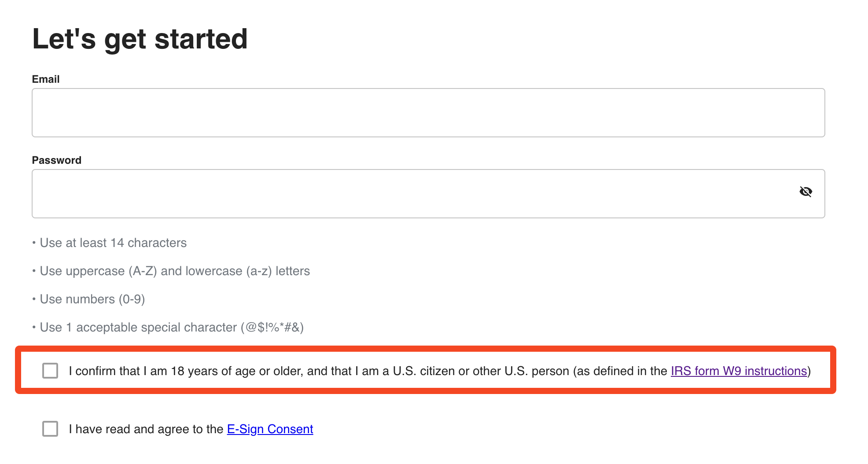Click the Email field label
This screenshot has height=464, width=868.
pos(46,79)
